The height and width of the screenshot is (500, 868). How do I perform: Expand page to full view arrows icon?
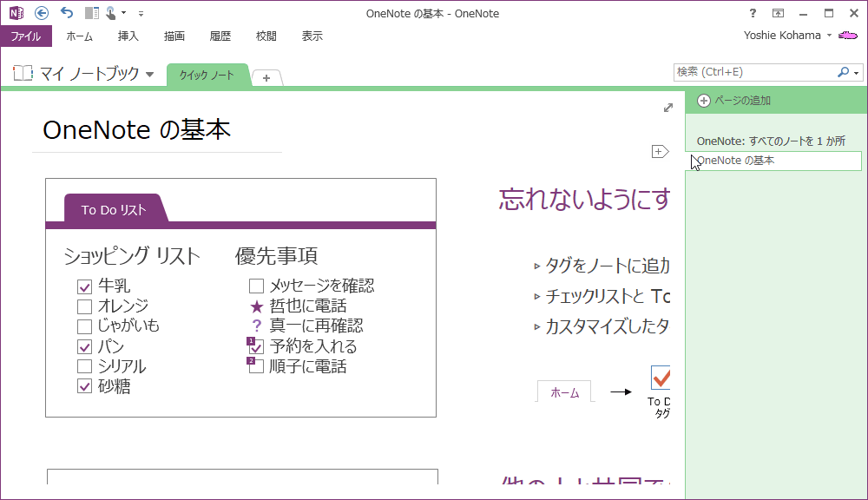pyautogui.click(x=668, y=108)
